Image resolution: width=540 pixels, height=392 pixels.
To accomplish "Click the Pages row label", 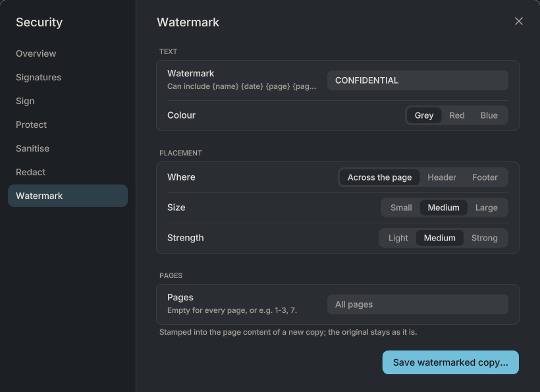I will click(180, 297).
